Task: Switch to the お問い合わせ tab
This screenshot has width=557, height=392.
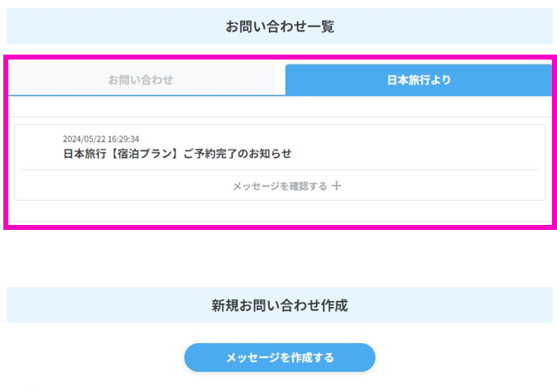Action: [x=141, y=80]
